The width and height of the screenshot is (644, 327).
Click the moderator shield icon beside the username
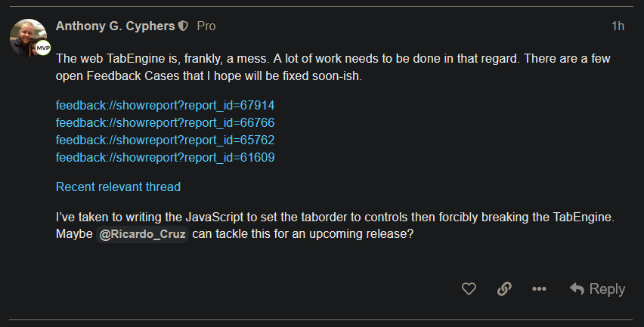click(183, 26)
